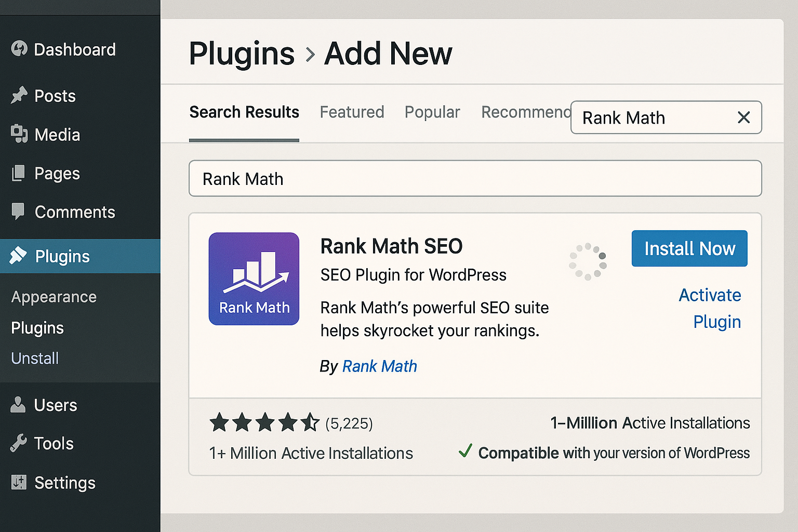Click the Activate Plugin link

(x=710, y=308)
